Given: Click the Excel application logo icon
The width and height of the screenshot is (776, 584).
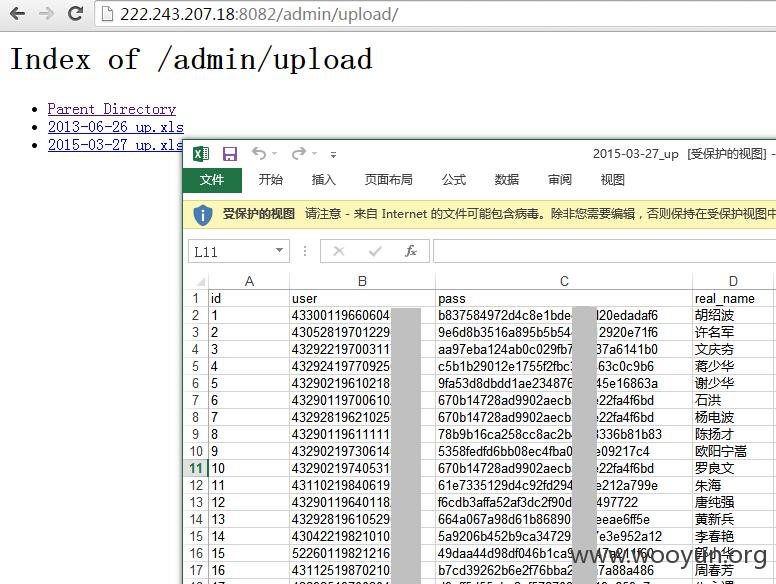Looking at the screenshot, I should pos(201,154).
